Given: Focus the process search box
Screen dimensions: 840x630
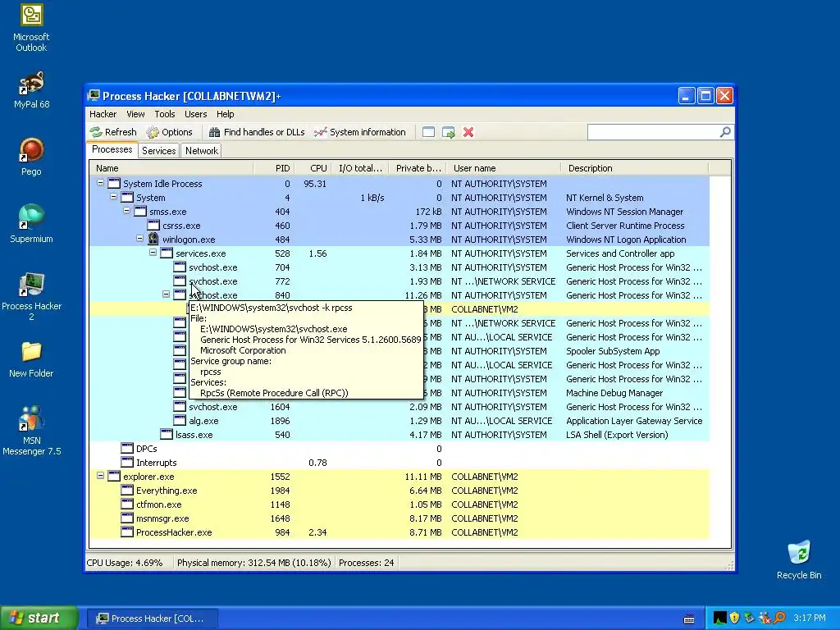Looking at the screenshot, I should 654,132.
